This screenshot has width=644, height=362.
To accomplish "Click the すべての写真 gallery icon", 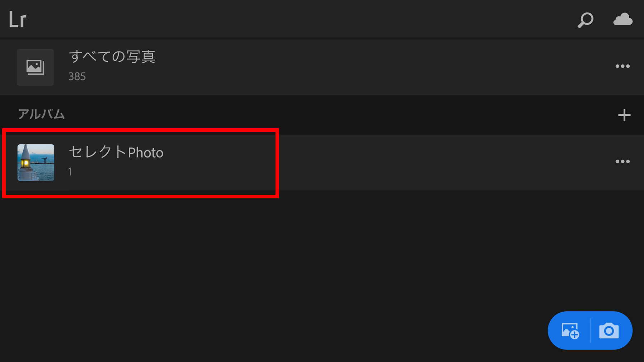I will tap(35, 67).
